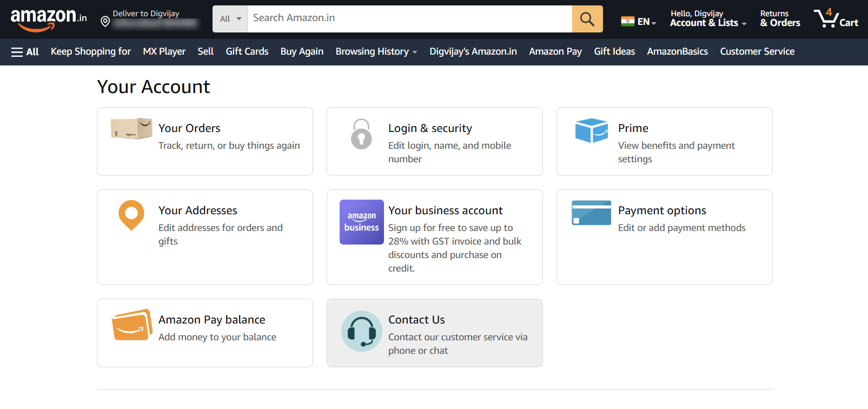This screenshot has height=409, width=868.
Task: Open Gift Ideas nav item
Action: (x=614, y=52)
